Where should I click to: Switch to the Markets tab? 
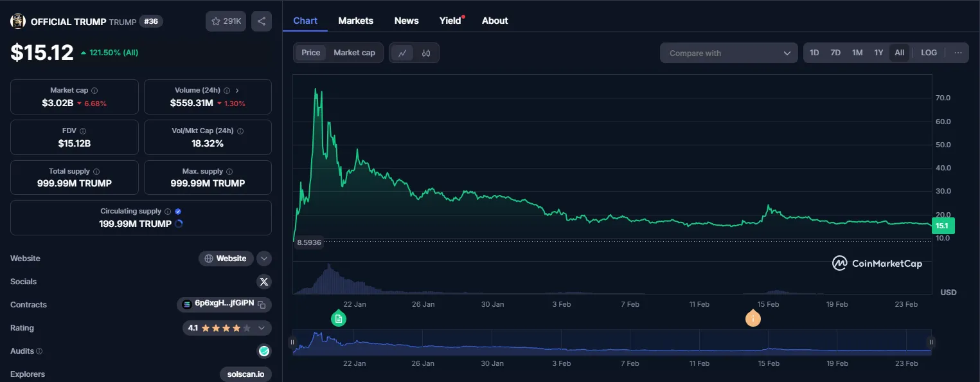pyautogui.click(x=355, y=21)
